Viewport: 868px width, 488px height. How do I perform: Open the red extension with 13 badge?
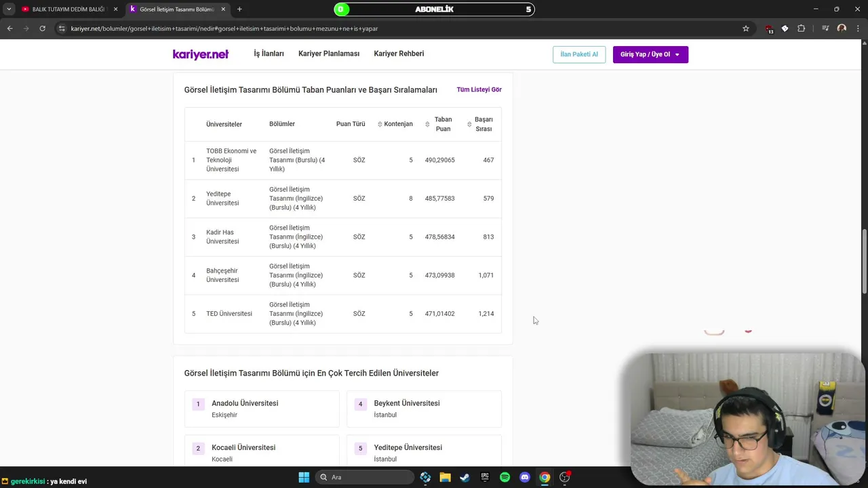[769, 28]
